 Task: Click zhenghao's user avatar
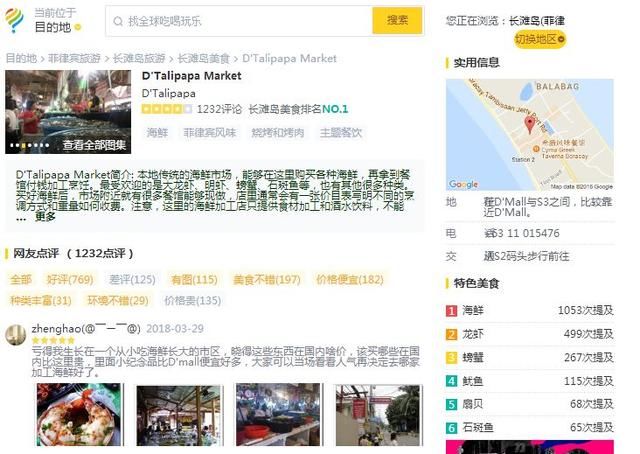click(16, 335)
